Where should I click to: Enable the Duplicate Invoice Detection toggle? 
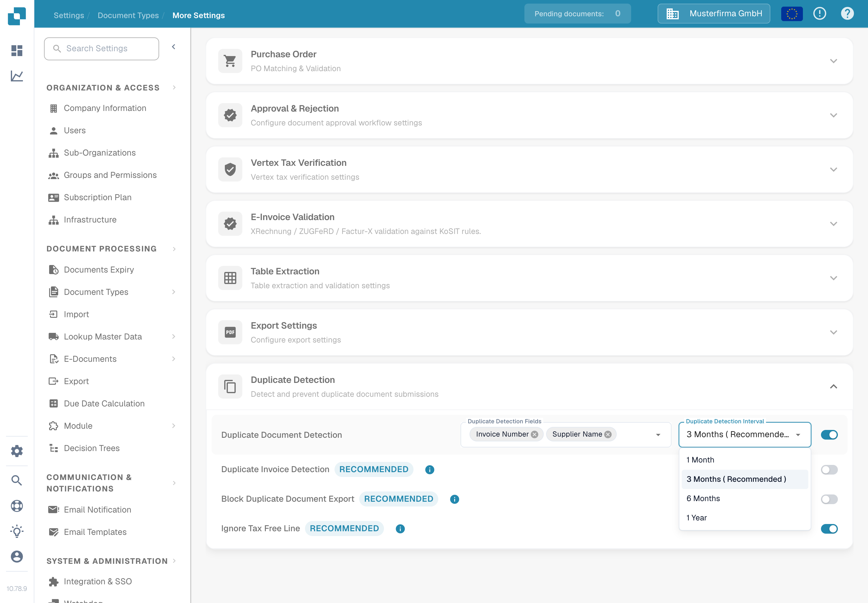829,470
